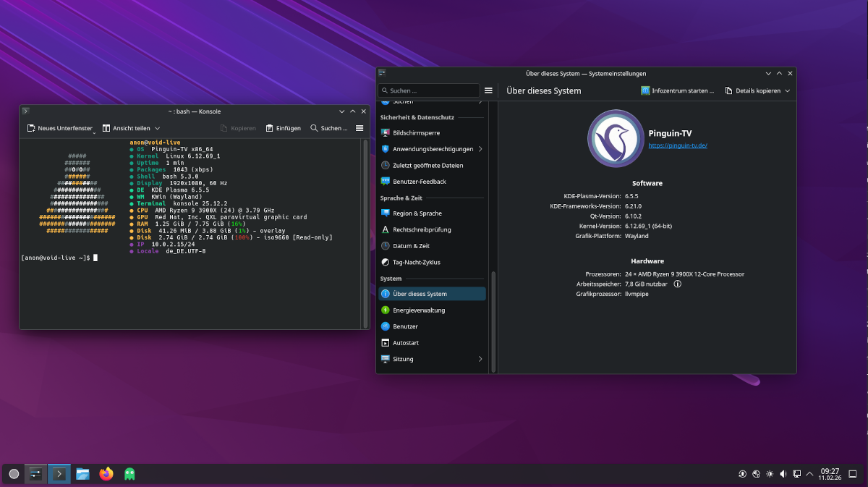Click the info icon beside Arbeitsspeicher
Image resolution: width=868 pixels, height=487 pixels.
point(677,284)
